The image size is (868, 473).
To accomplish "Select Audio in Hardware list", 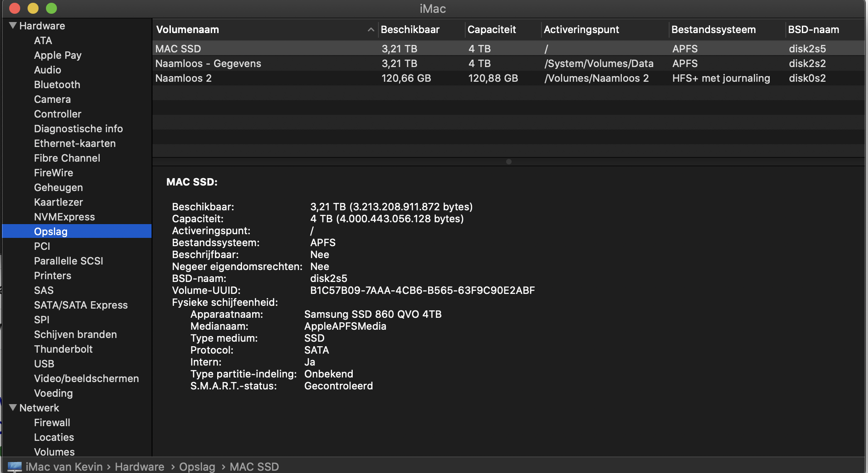I will 47,70.
